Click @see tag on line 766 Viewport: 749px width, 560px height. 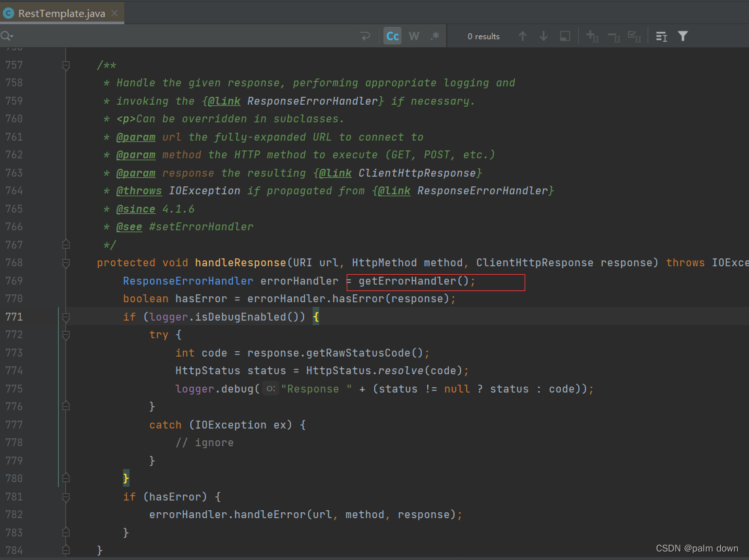coord(129,226)
